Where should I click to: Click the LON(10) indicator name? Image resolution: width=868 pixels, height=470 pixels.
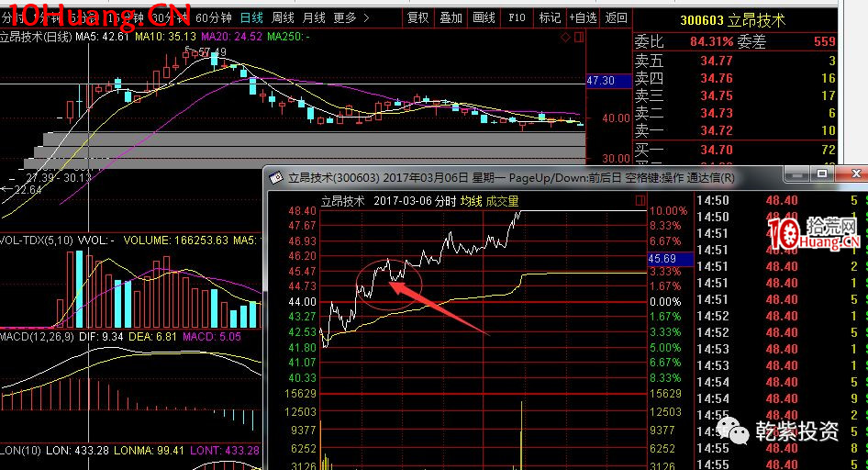[x=20, y=451]
